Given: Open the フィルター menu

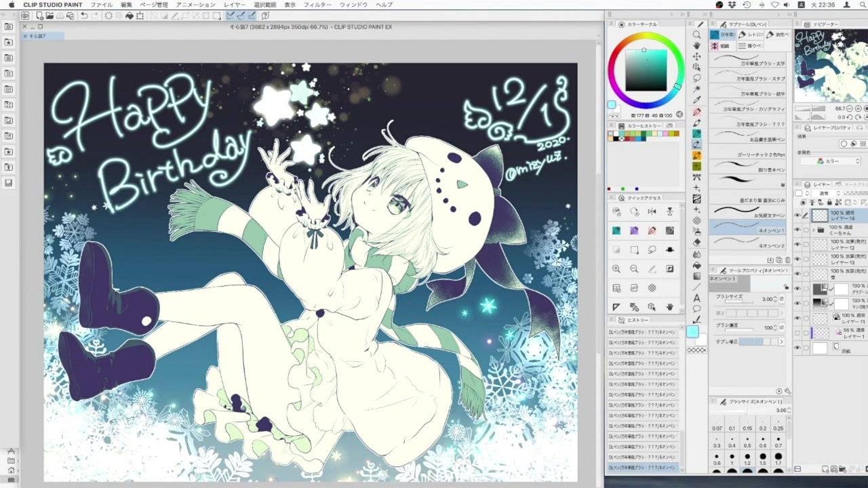Looking at the screenshot, I should (317, 5).
